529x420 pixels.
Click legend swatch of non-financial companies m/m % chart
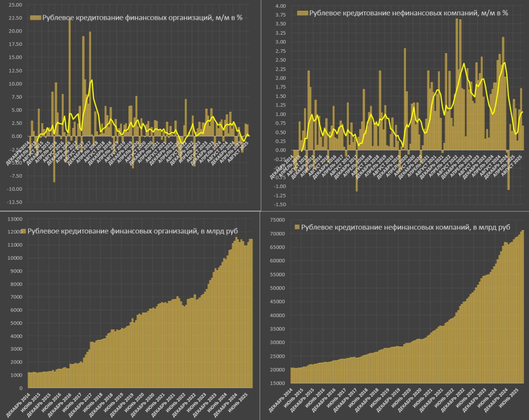303,13
